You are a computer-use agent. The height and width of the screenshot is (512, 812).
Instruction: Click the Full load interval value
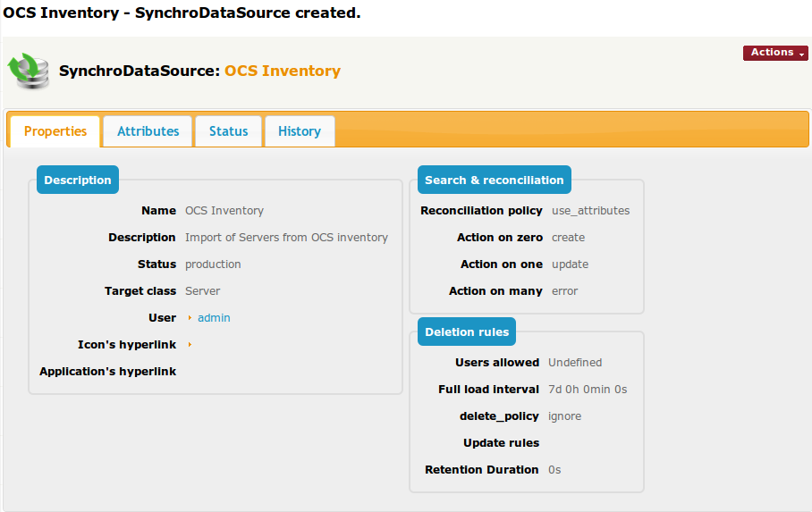coord(588,390)
